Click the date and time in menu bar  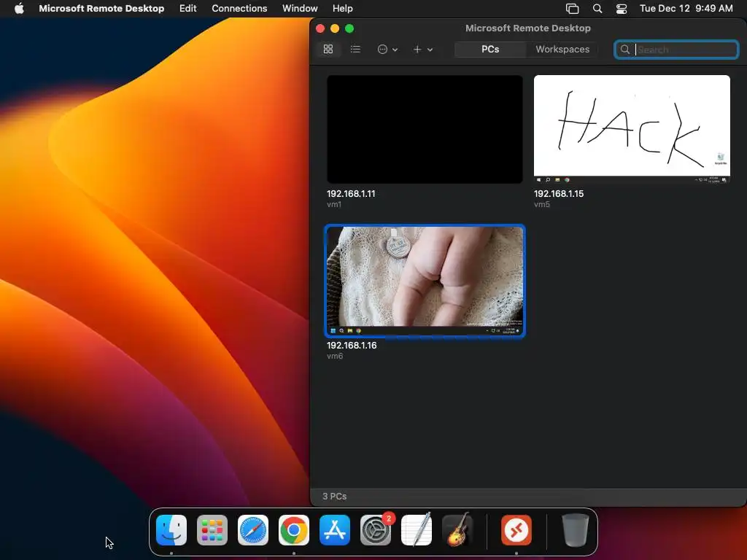[x=686, y=8]
